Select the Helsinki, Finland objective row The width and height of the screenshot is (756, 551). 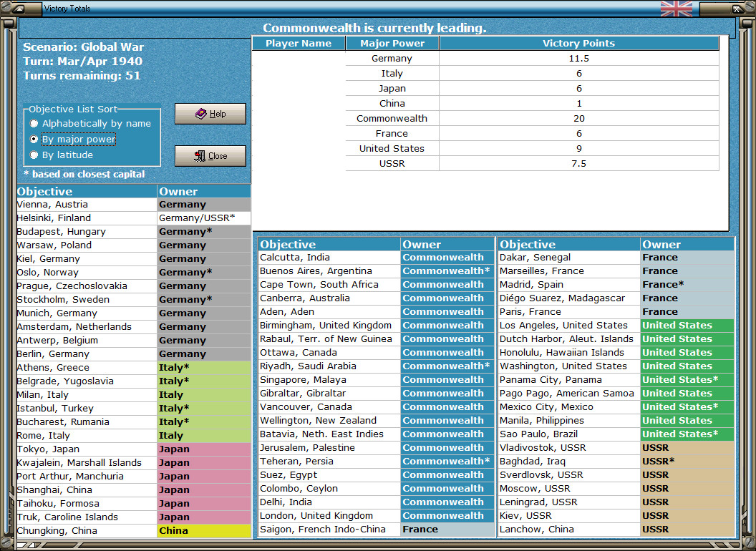point(134,218)
